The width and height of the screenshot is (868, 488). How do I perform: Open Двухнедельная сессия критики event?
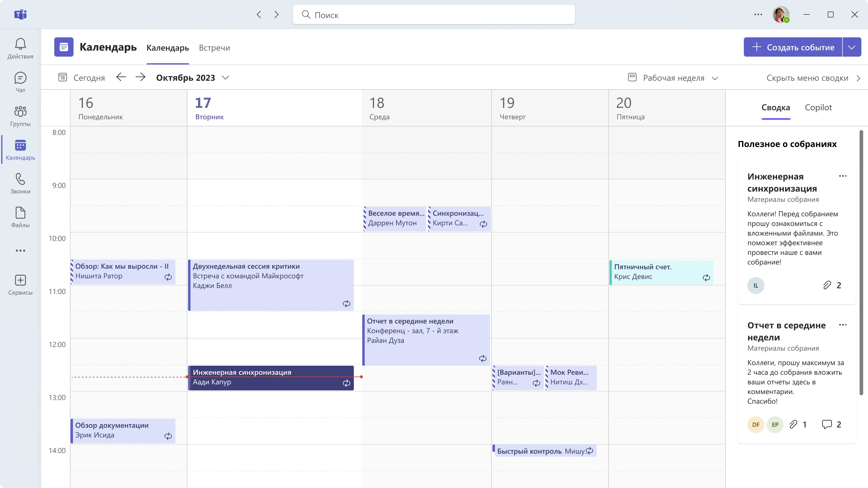[271, 285]
